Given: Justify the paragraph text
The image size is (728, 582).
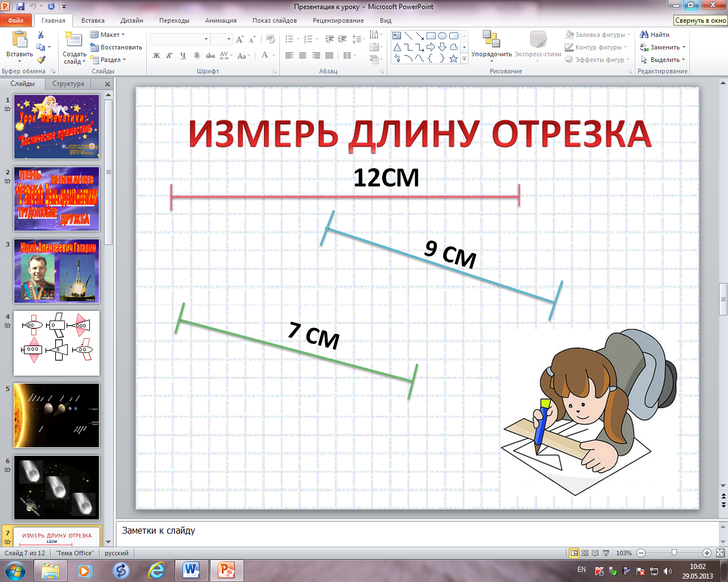Looking at the screenshot, I should [x=329, y=56].
